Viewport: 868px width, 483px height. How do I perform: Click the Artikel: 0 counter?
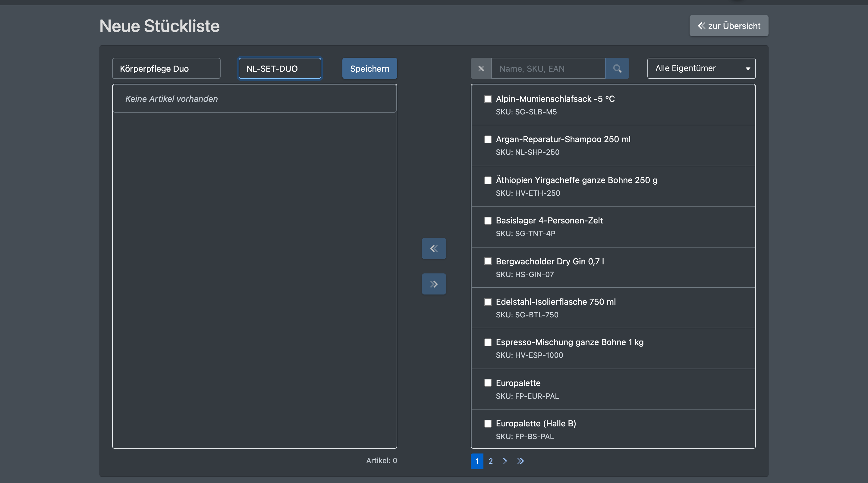tap(382, 460)
